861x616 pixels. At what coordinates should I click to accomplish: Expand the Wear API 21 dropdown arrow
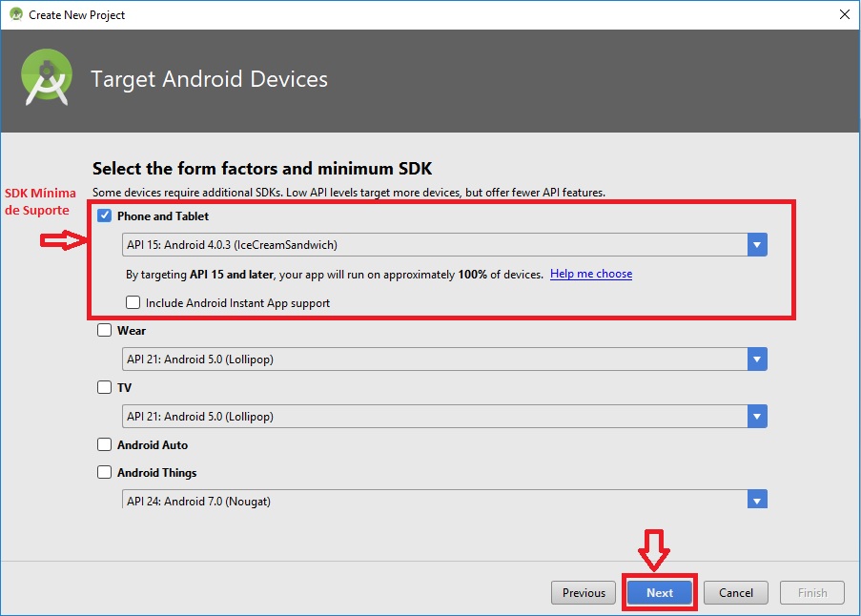click(757, 359)
